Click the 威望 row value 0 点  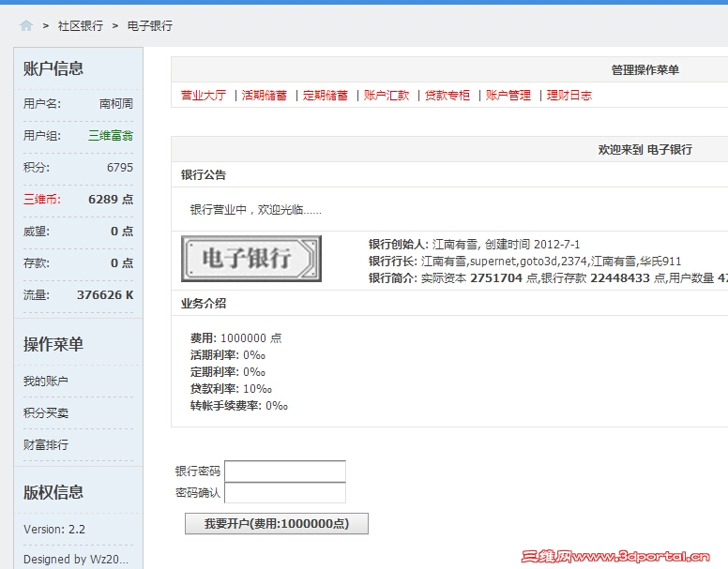pyautogui.click(x=122, y=231)
